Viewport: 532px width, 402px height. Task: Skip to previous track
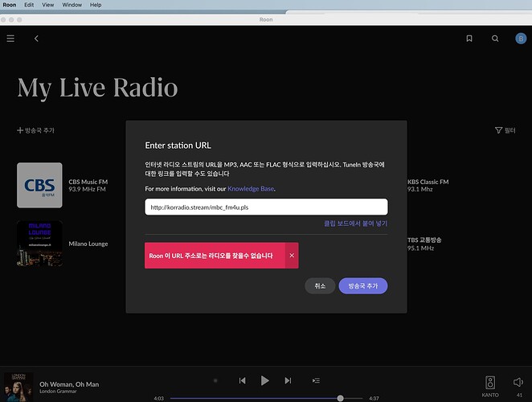click(242, 380)
